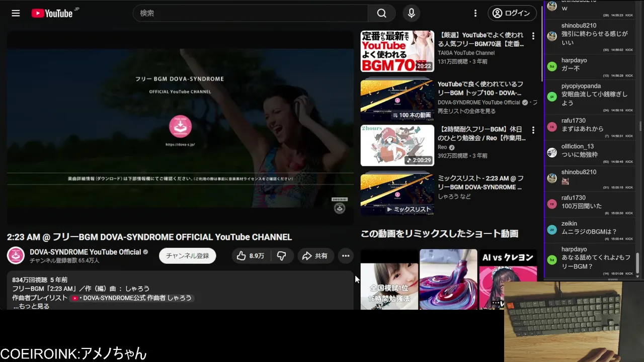Click TAIGA YouTube Channel name
Screen dimensions: 644x362
click(x=466, y=53)
